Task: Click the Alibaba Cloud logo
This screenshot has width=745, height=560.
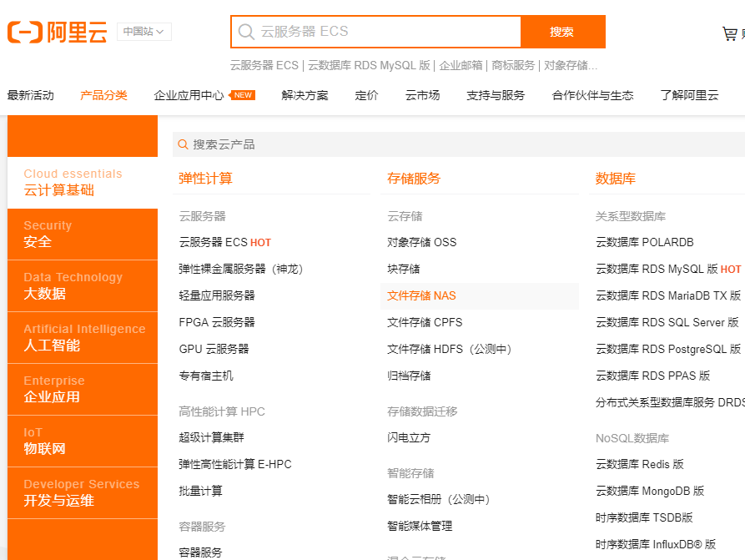Action: tap(57, 32)
